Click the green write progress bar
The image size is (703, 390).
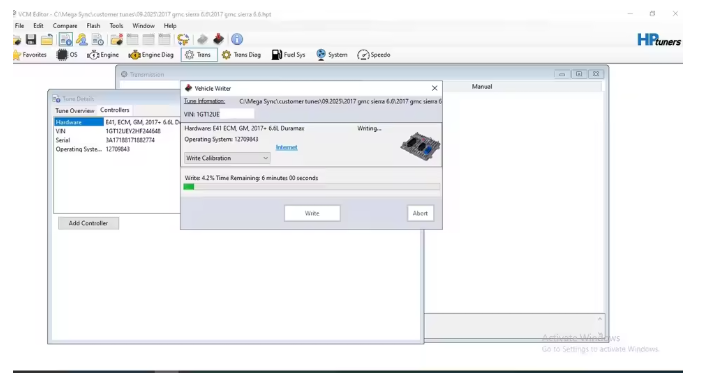pos(312,187)
